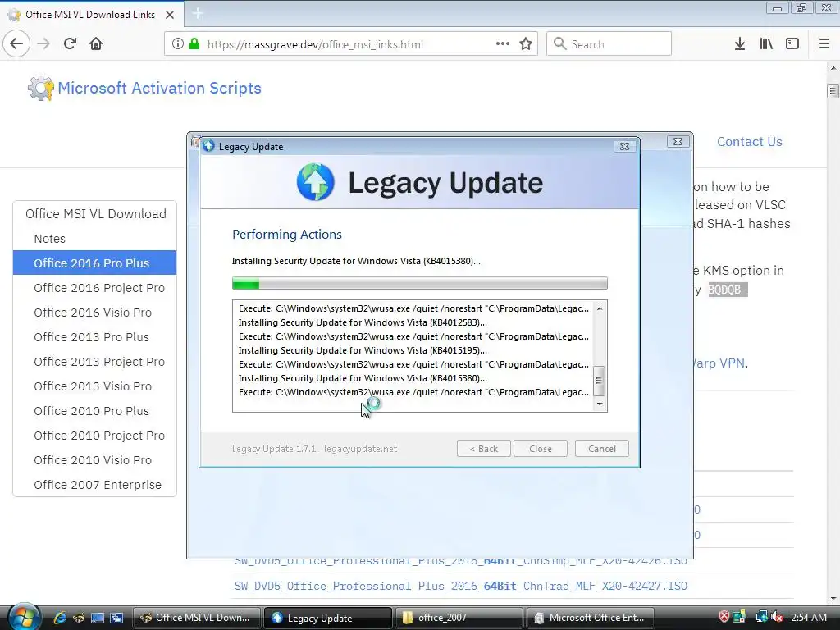Open a new tab with the plus button
Screen dimensions: 840x630
[x=198, y=13]
